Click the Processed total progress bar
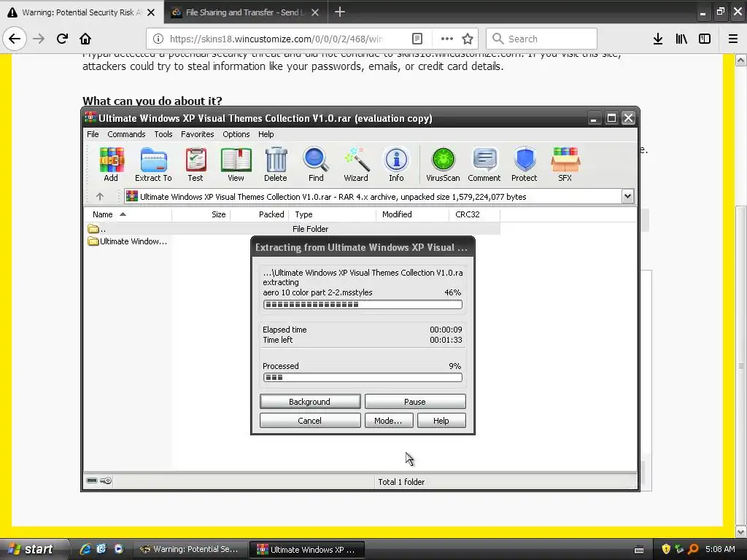 (363, 377)
